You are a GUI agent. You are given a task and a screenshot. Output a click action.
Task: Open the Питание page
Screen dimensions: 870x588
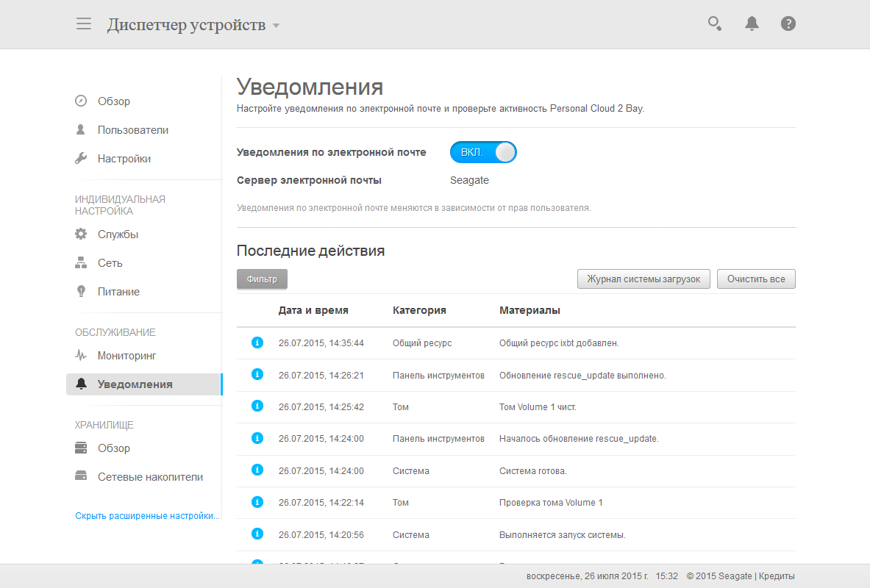(118, 292)
